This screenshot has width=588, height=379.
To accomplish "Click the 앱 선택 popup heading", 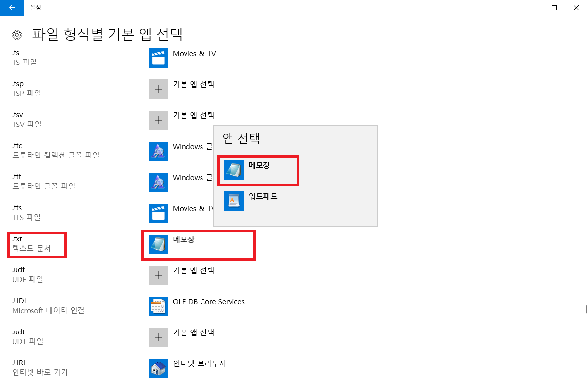I will (x=241, y=139).
